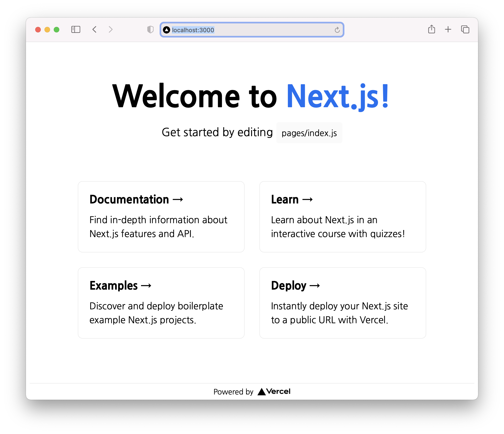Open the Deploy card

tap(343, 303)
